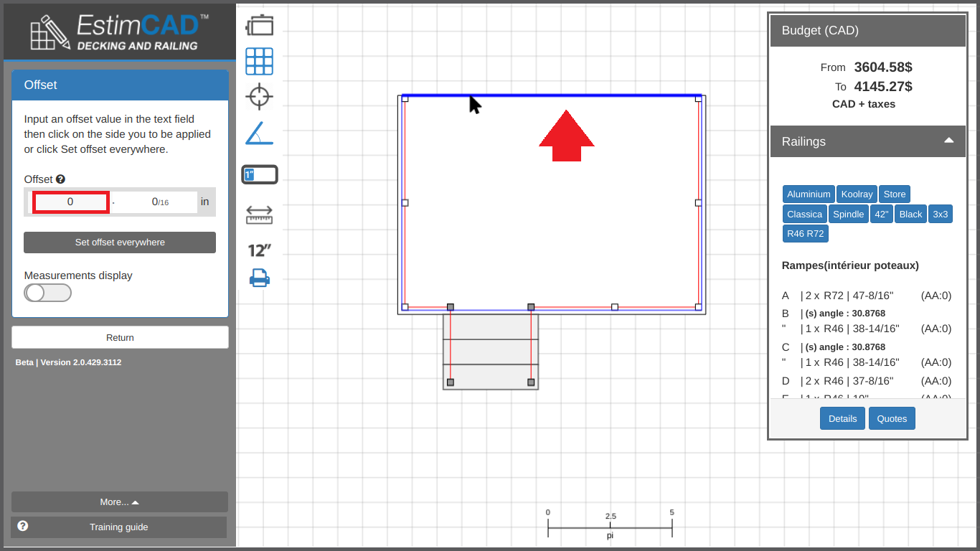This screenshot has height=551, width=980.
Task: Click the printer icon
Action: pos(259,278)
